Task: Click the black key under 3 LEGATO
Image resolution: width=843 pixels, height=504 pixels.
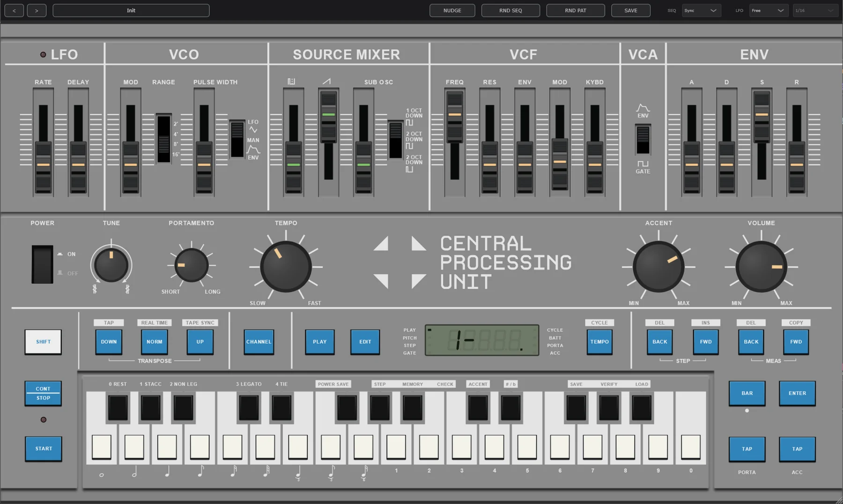Action: tap(249, 408)
